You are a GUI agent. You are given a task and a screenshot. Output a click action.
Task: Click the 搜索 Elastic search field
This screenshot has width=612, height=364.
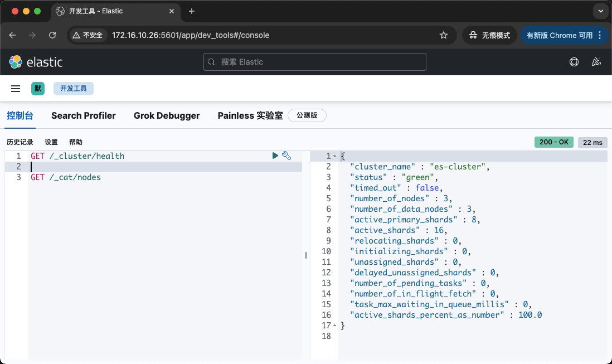tap(315, 62)
